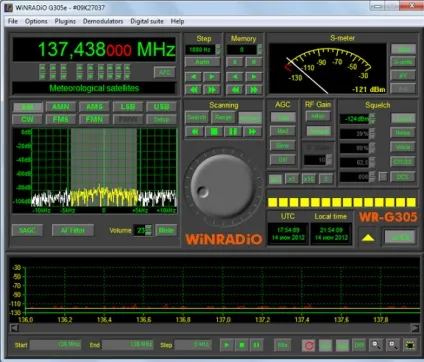
Task: Click the SAGC button
Action: click(27, 230)
